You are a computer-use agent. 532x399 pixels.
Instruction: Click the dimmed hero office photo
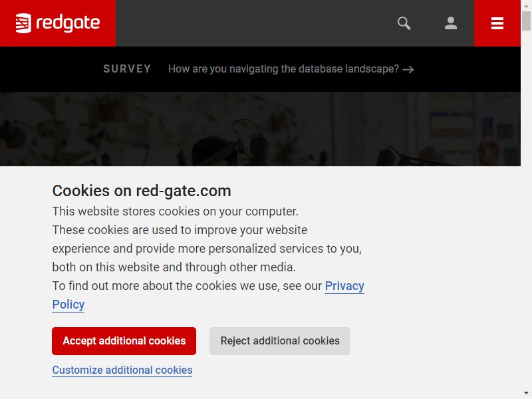(260, 129)
